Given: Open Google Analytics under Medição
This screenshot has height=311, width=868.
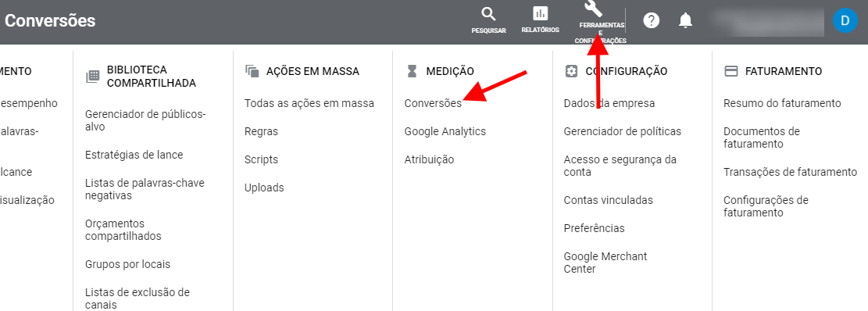Looking at the screenshot, I should 445,132.
